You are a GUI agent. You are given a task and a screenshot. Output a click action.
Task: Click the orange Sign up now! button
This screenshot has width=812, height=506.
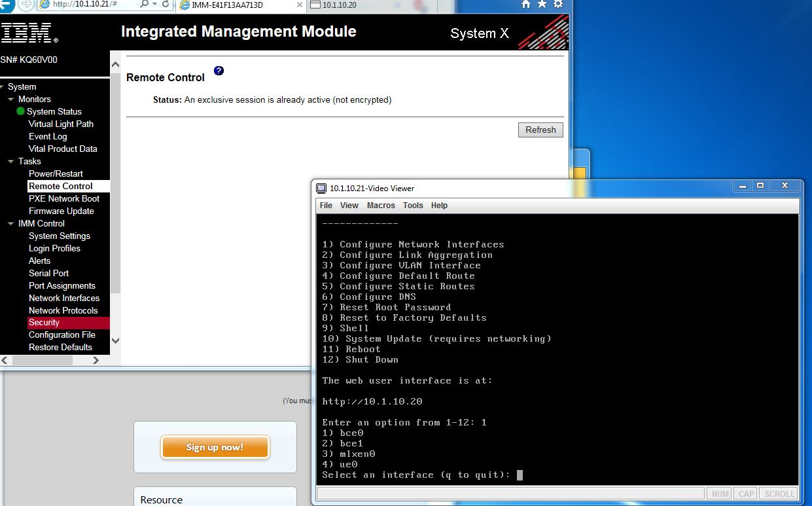point(215,447)
